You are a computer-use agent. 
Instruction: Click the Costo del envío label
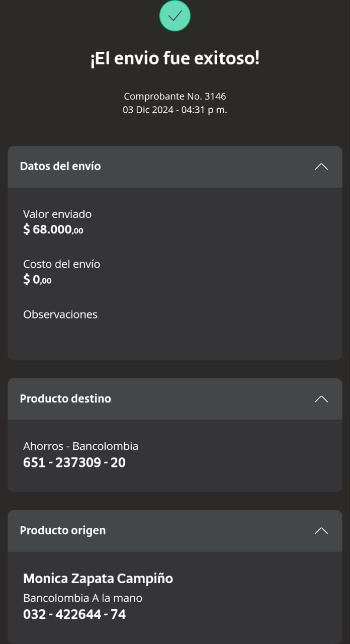tap(61, 264)
